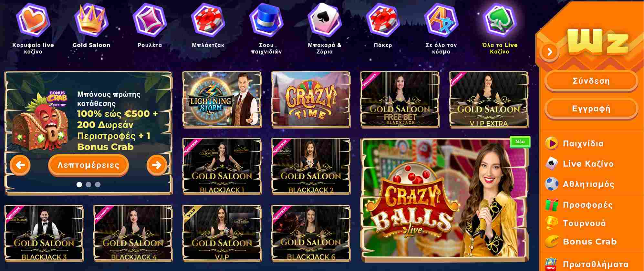The height and width of the screenshot is (271, 644).
Task: Collapse the sidebar with the chevron arrow
Action: coord(550,51)
